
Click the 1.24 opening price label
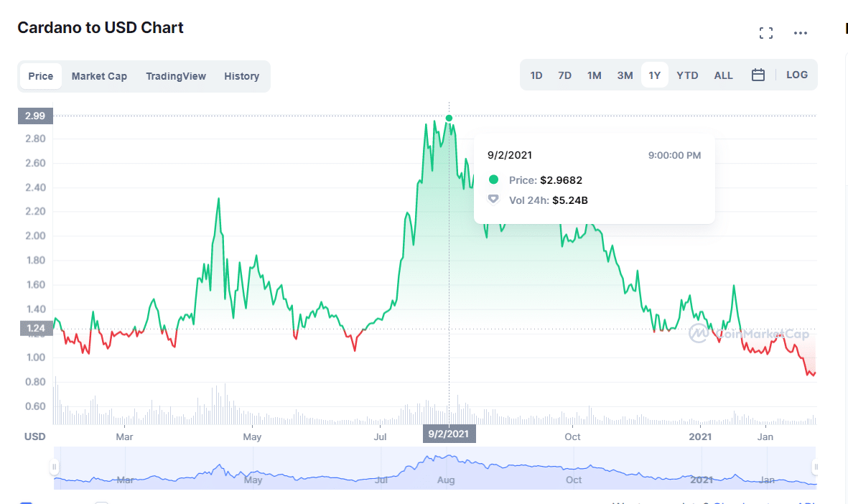click(x=36, y=328)
